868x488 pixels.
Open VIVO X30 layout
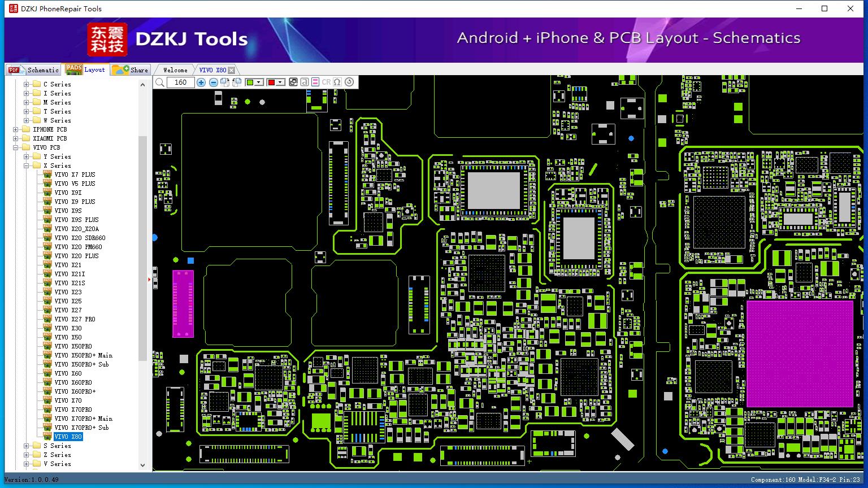tap(68, 328)
